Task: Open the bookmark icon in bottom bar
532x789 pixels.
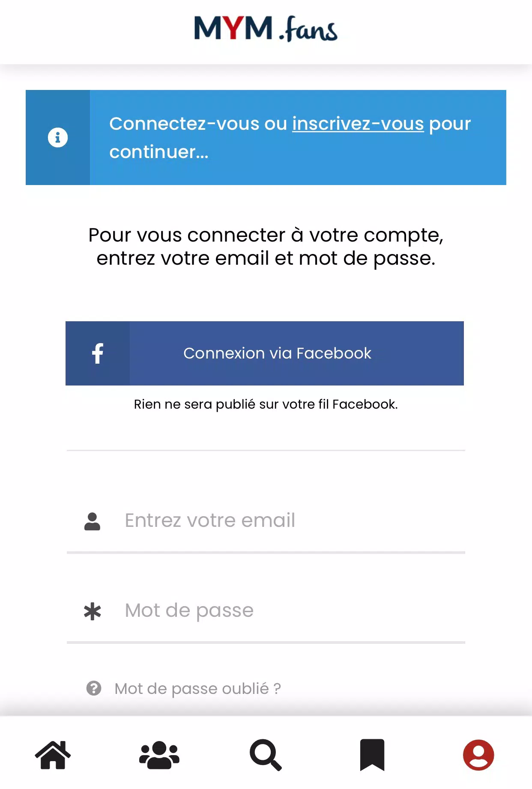Action: 372,755
